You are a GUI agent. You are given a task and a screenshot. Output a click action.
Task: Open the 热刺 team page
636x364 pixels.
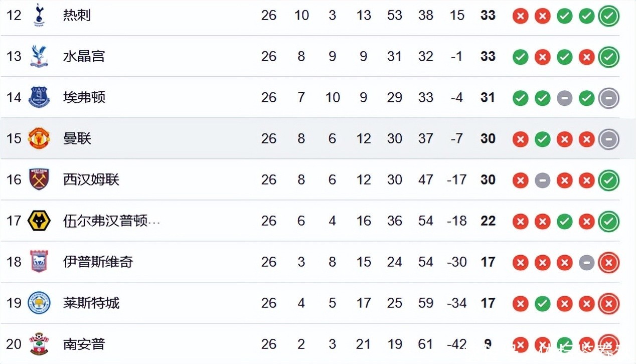(77, 15)
